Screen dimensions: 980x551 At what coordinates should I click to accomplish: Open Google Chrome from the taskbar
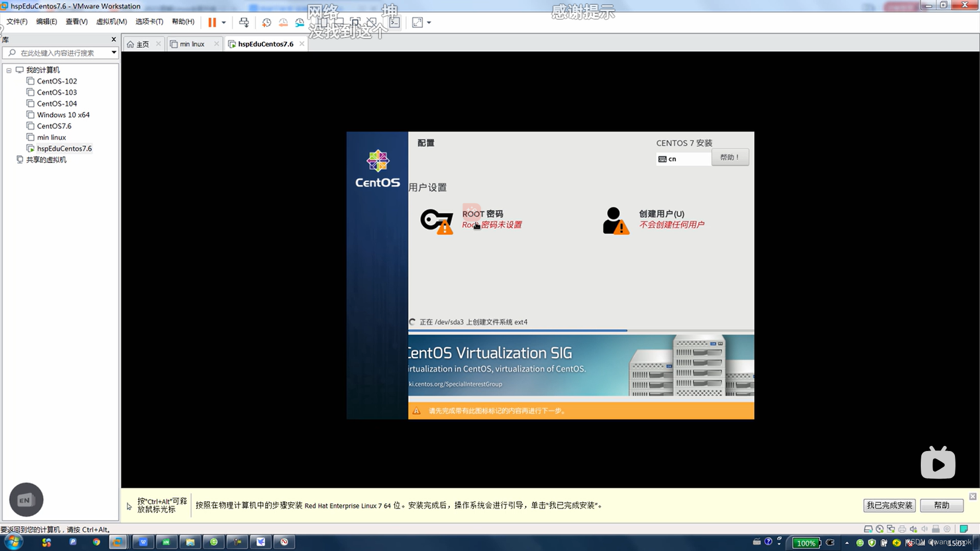coord(96,542)
